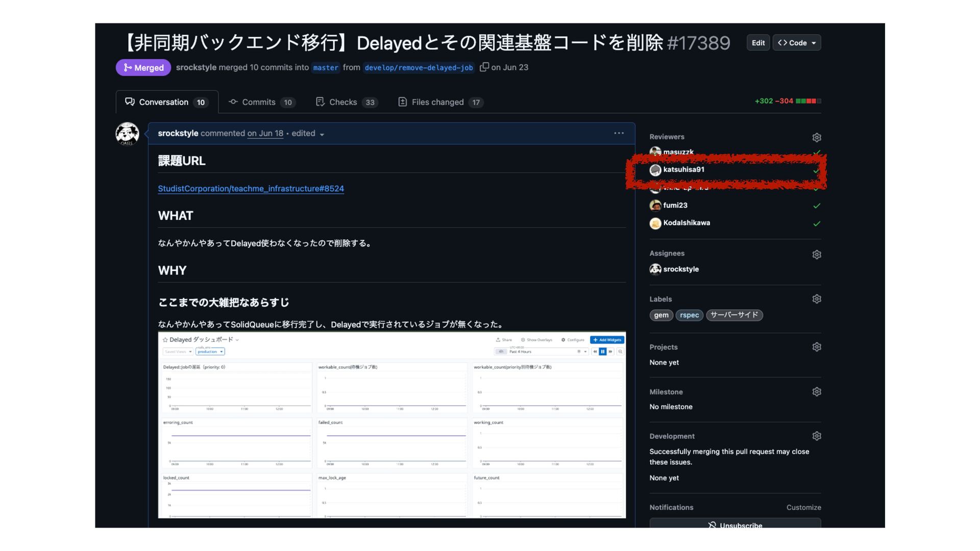The width and height of the screenshot is (980, 551).
Task: Open the Development settings gear
Action: (x=817, y=436)
